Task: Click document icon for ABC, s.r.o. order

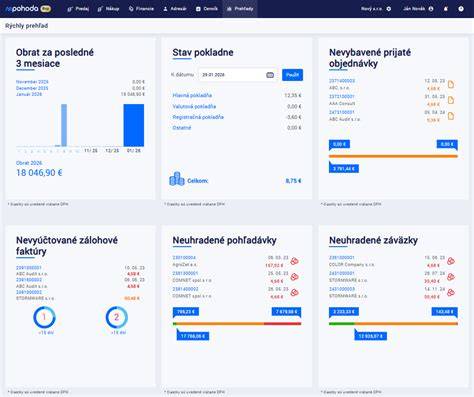Action: tap(451, 84)
